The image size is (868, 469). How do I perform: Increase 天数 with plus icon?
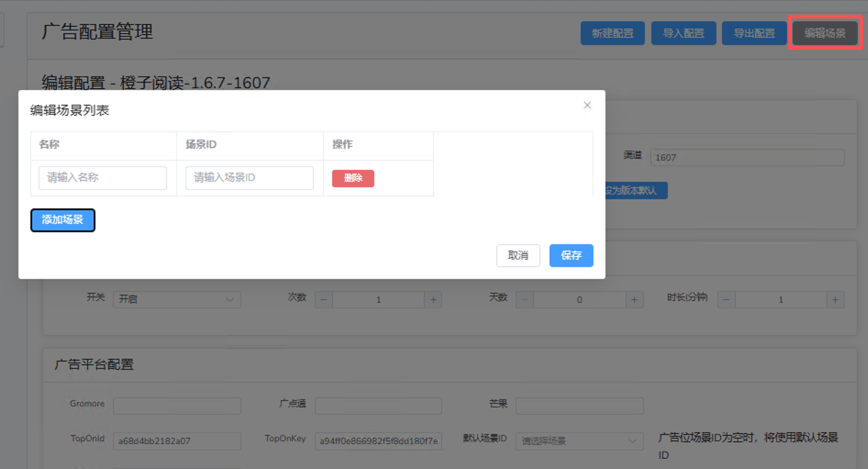634,300
